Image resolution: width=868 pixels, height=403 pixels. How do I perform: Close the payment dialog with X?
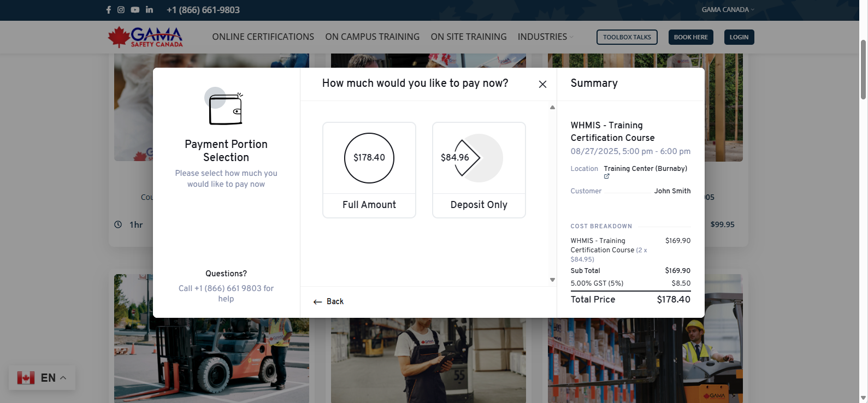[x=542, y=84]
